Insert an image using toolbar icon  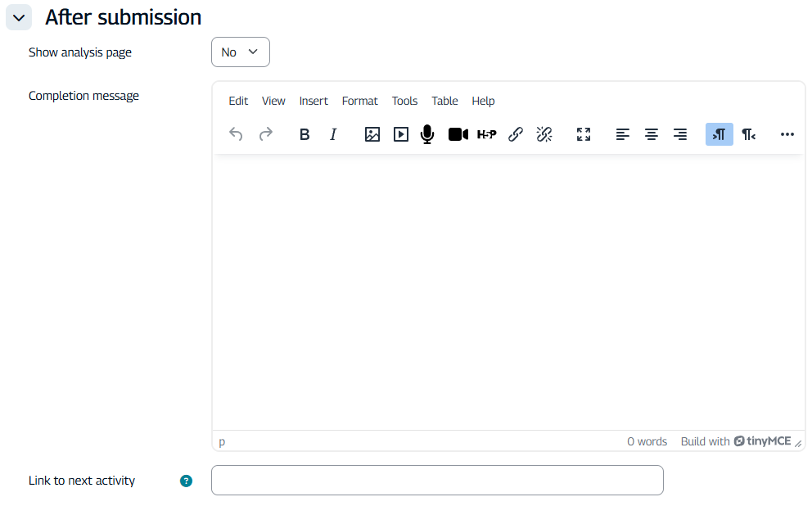(x=372, y=134)
